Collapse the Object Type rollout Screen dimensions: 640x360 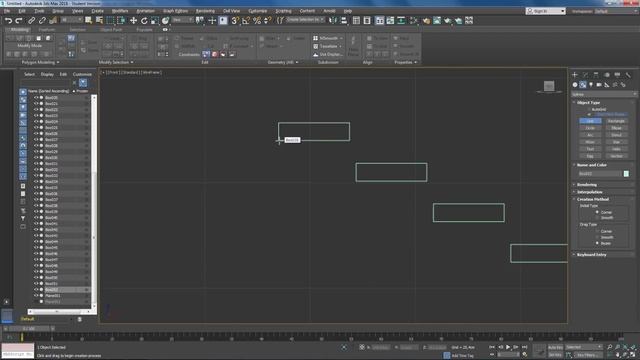[x=588, y=102]
